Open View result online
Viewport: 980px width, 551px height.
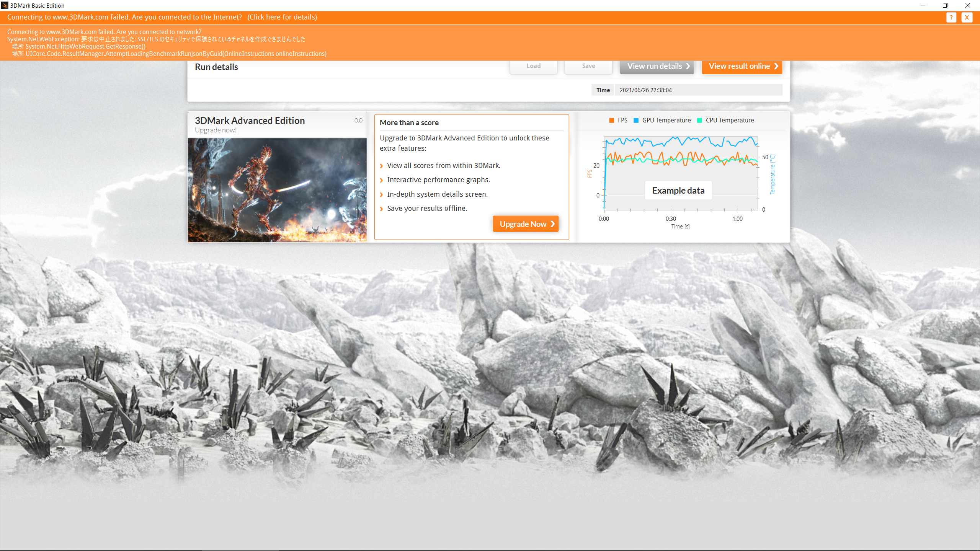[x=742, y=67]
